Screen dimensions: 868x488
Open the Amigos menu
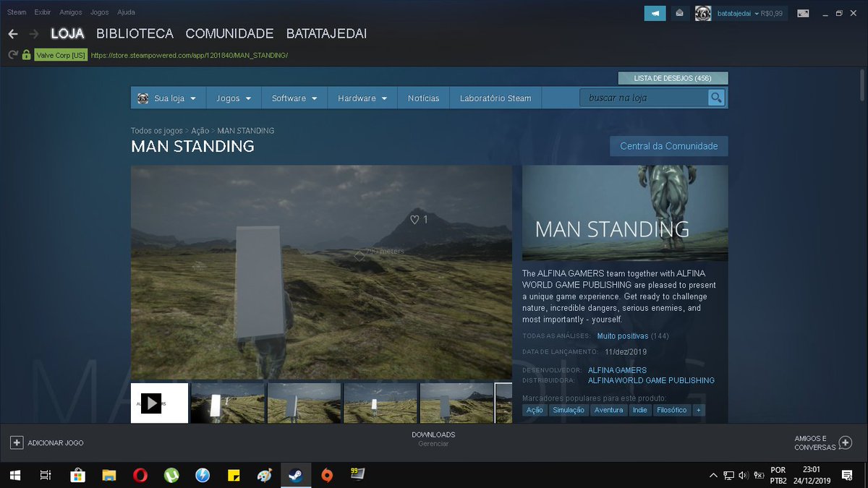[71, 12]
